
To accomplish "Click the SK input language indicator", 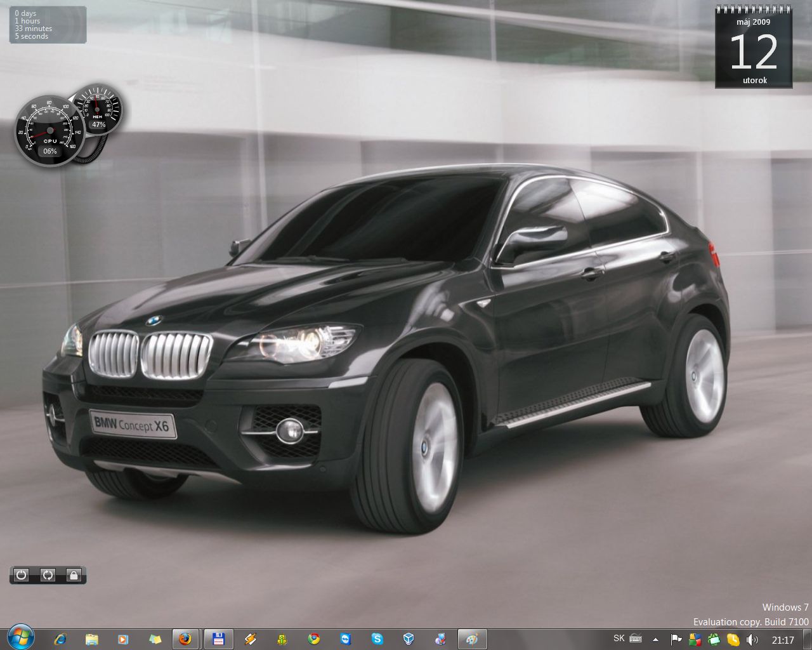I will [619, 639].
